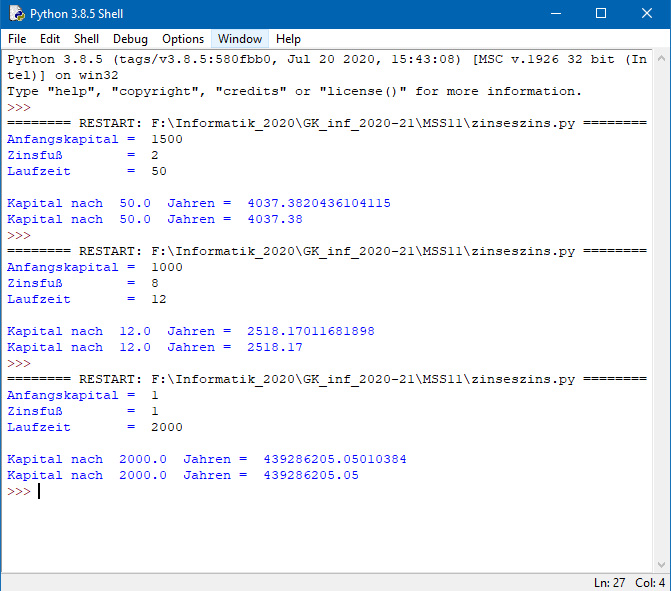Open the Options menu
Screen dimensions: 671x591
pos(183,39)
